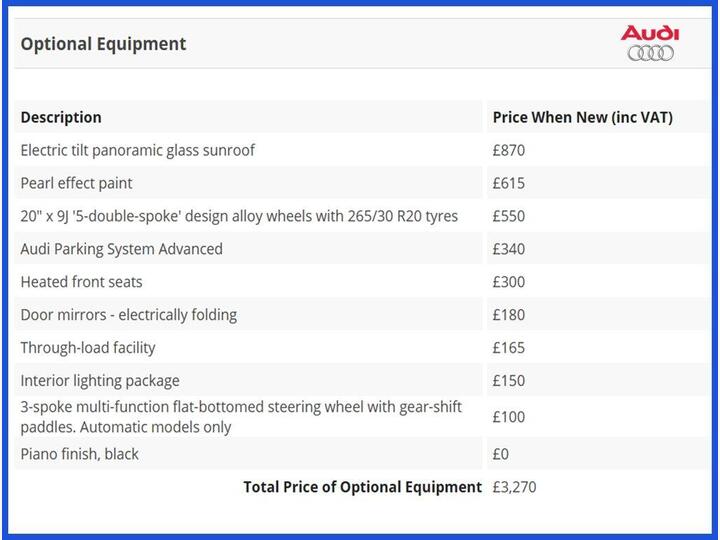
Task: Select the £615 paint price cell
Action: [x=508, y=183]
